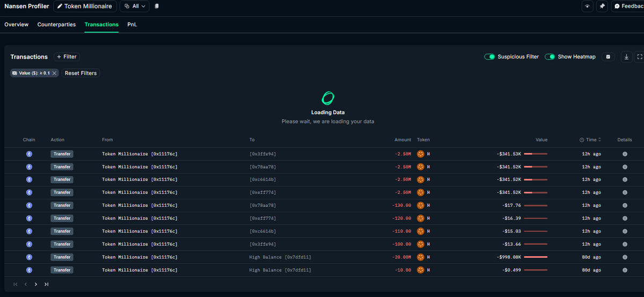
Task: Open details info for the -$13.66 transaction
Action: coord(625,244)
